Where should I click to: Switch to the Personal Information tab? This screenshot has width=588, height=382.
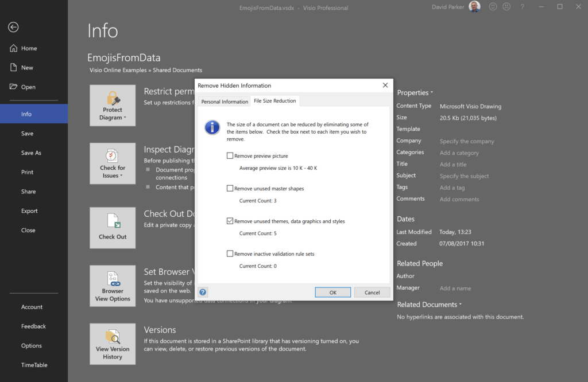[224, 101]
